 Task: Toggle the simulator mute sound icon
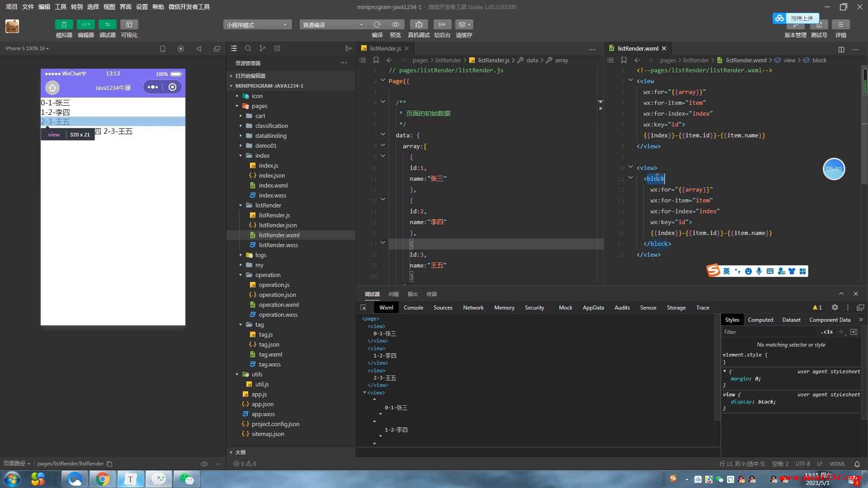click(199, 49)
